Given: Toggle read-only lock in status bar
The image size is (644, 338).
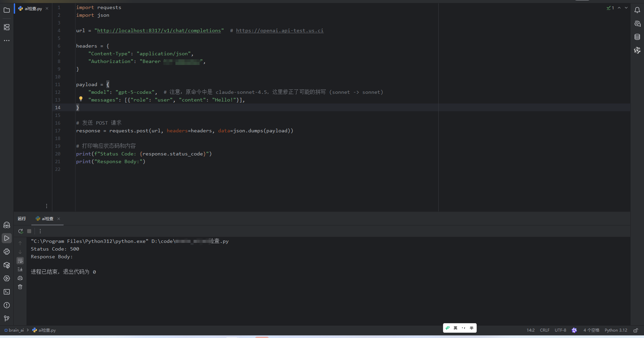Looking at the screenshot, I should point(636,330).
